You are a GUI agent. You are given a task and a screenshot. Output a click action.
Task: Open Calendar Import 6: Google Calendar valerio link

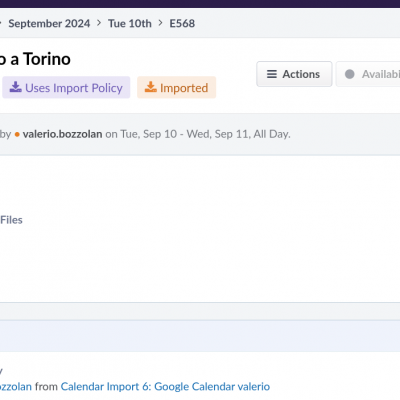pos(165,387)
